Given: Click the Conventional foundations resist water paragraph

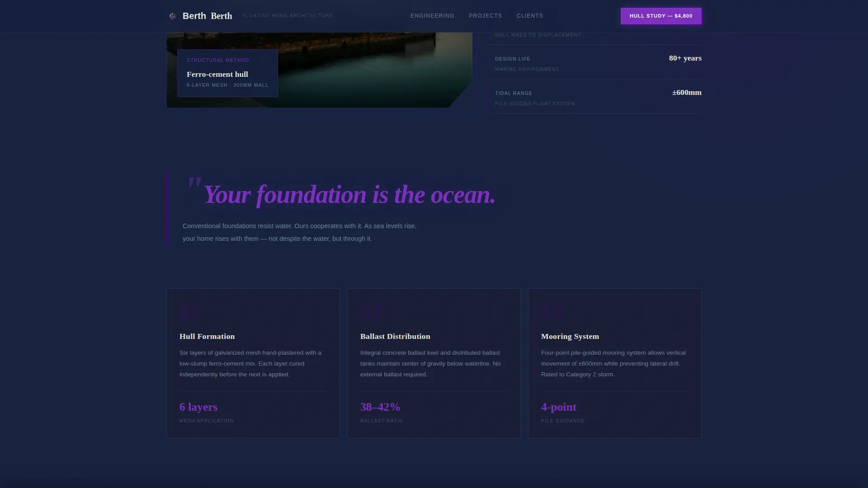Looking at the screenshot, I should 299,232.
